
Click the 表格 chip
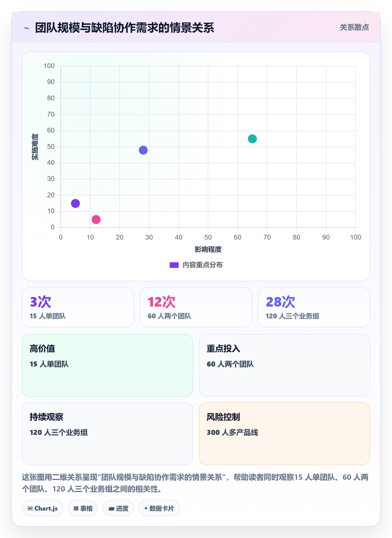pos(83,508)
